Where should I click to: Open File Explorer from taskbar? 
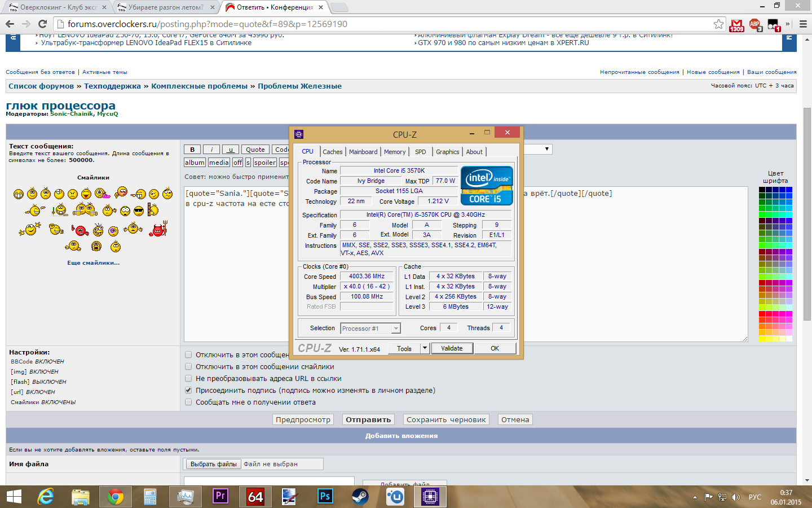point(81,497)
